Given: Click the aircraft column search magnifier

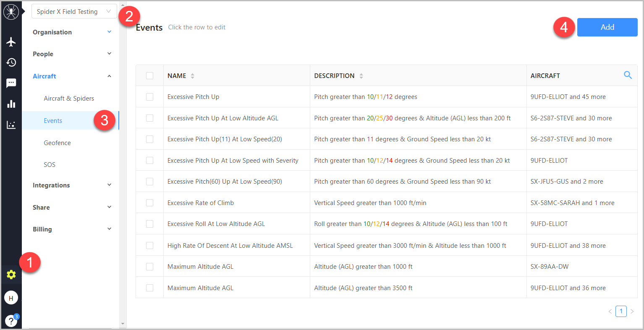Looking at the screenshot, I should tap(628, 75).
